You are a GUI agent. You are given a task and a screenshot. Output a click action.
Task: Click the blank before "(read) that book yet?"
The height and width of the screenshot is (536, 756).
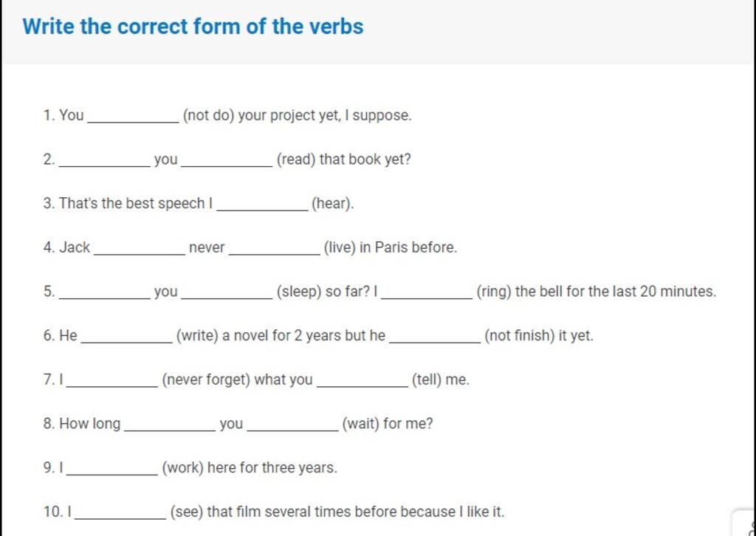227,160
